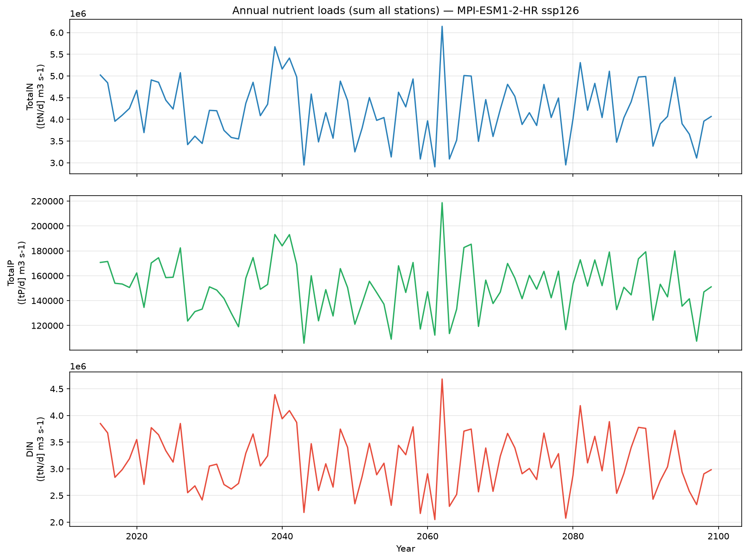Screen dimensions: 748x560
Task: Click the TotalN y-axis label
Action: tap(35, 96)
